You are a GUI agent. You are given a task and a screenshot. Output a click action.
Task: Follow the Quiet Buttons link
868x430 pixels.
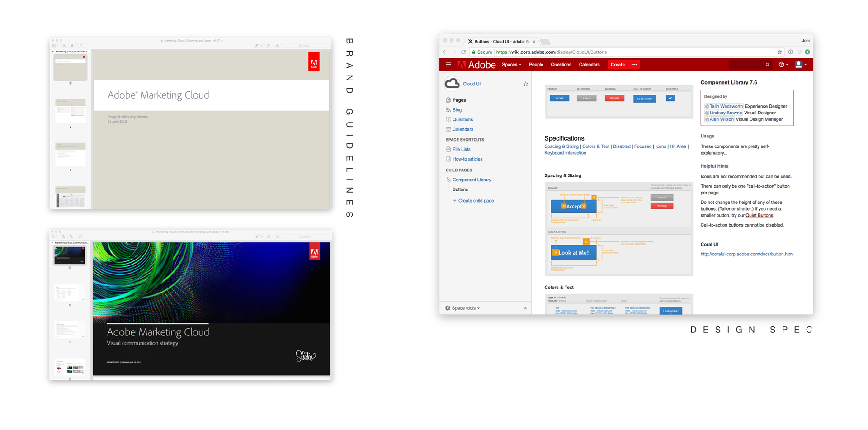pos(759,215)
